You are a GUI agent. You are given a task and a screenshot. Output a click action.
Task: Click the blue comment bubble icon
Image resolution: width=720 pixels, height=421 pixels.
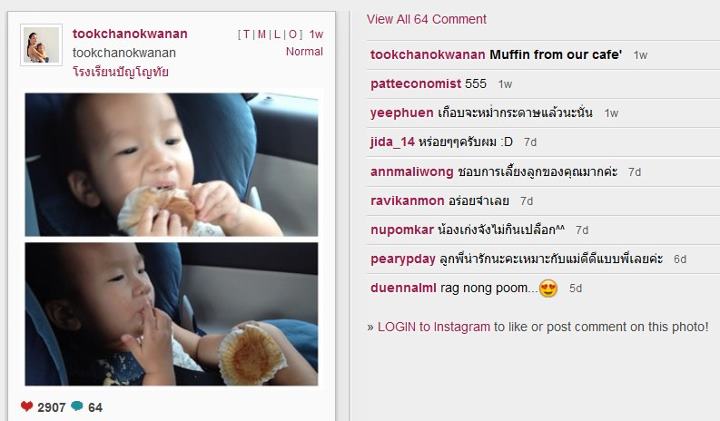click(77, 406)
